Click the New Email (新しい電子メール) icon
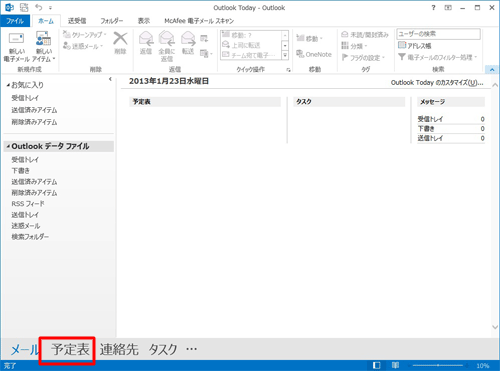 tap(16, 39)
